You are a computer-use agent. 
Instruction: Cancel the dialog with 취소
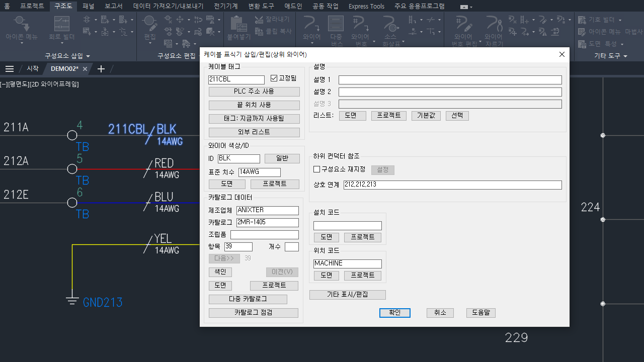440,313
